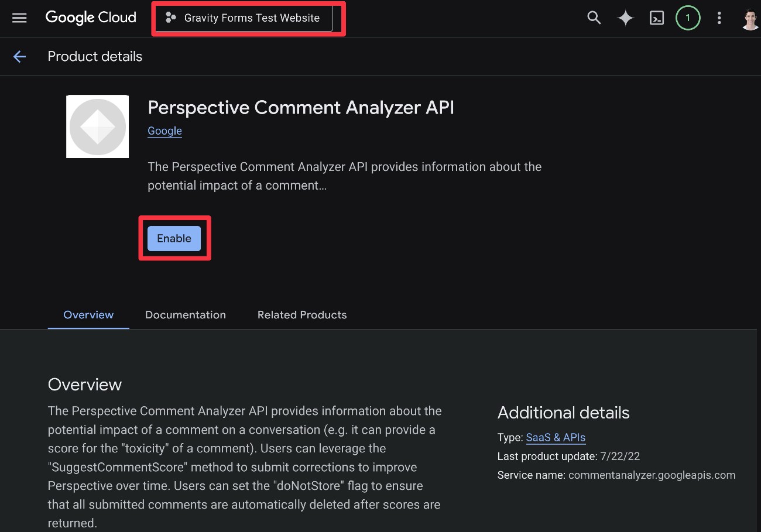Screen dimensions: 761x532
Task: Click the Google Cloud logo
Action: pos(91,18)
